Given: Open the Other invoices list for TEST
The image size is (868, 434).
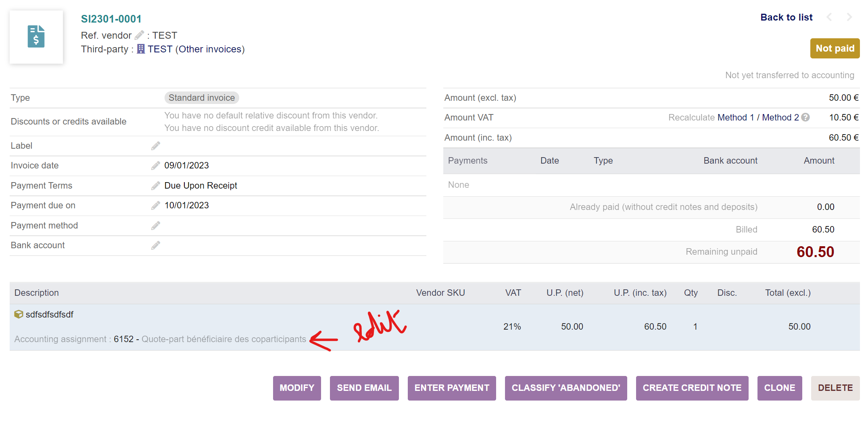Looking at the screenshot, I should point(210,49).
